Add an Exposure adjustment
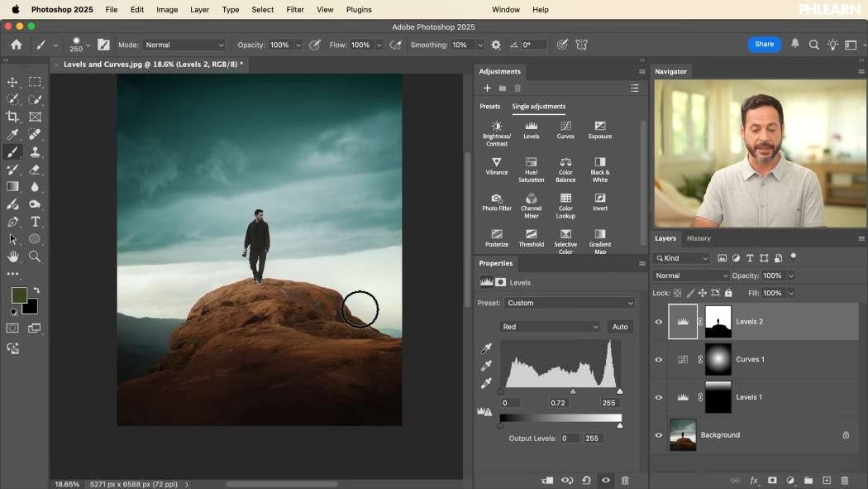868x489 pixels. [600, 130]
